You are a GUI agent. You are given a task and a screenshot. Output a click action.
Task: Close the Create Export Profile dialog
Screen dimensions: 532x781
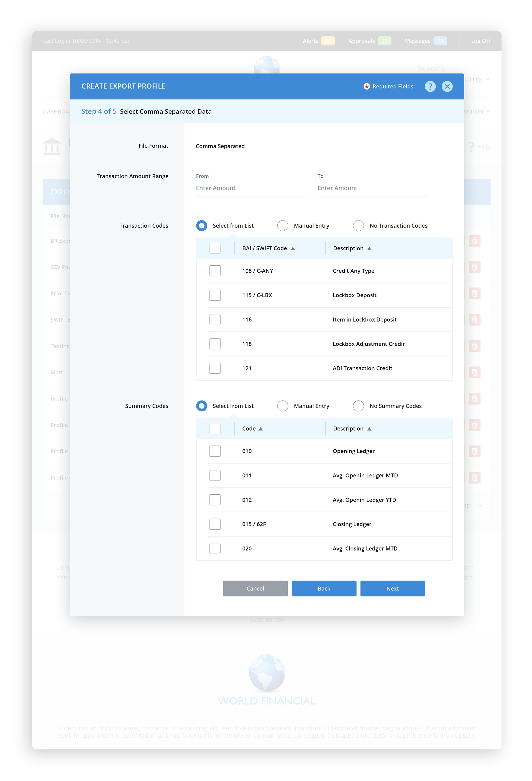[x=447, y=87]
